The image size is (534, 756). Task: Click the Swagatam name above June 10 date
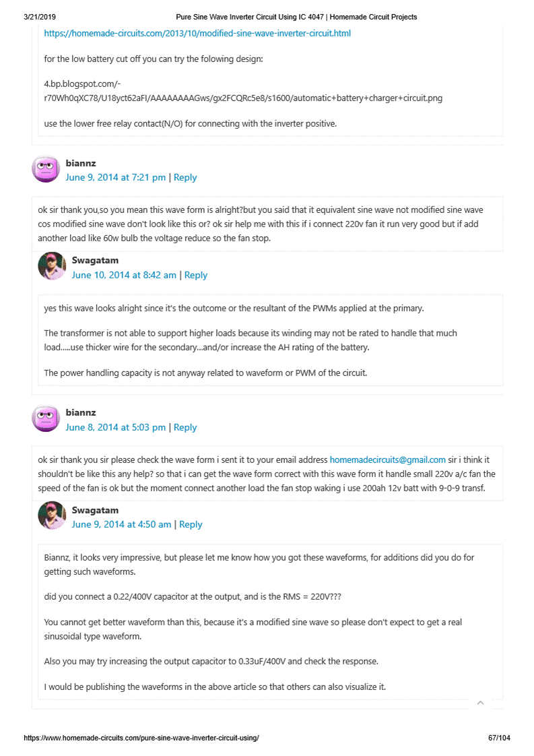pos(95,260)
